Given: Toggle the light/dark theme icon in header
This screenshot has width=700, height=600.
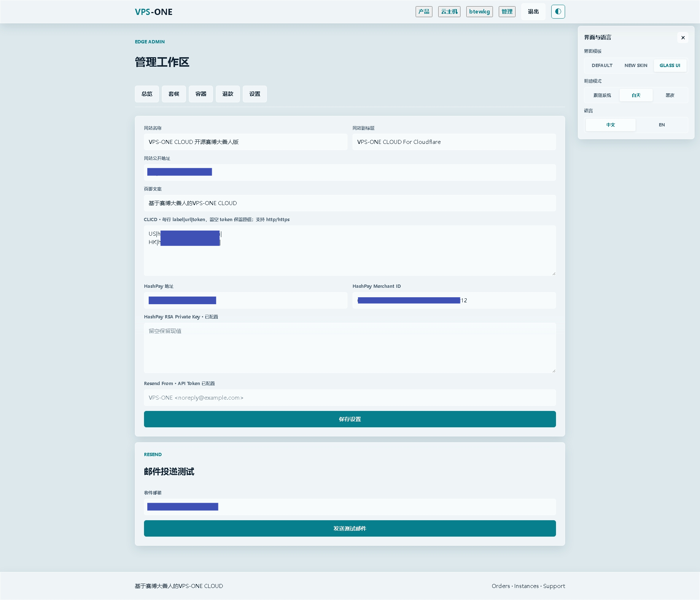Looking at the screenshot, I should (x=558, y=12).
